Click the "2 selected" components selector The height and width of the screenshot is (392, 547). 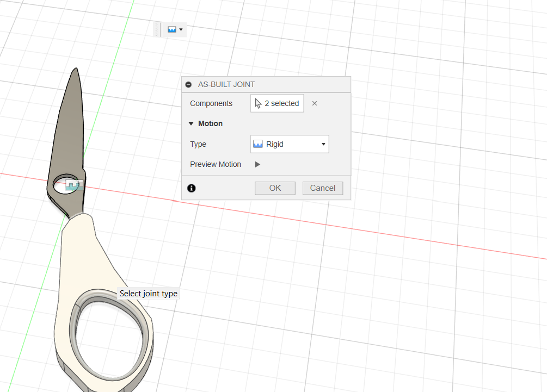[277, 103]
